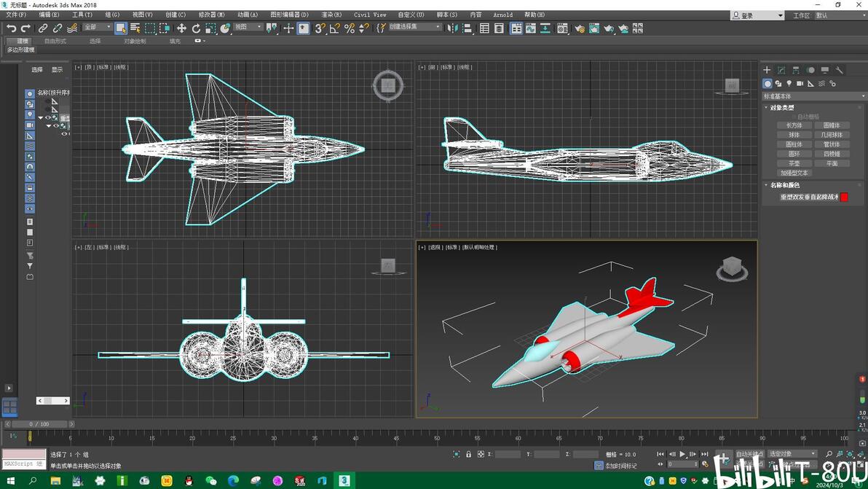Open the 视图 reference coordinate dropdown
This screenshot has width=868, height=489.
pos(248,27)
